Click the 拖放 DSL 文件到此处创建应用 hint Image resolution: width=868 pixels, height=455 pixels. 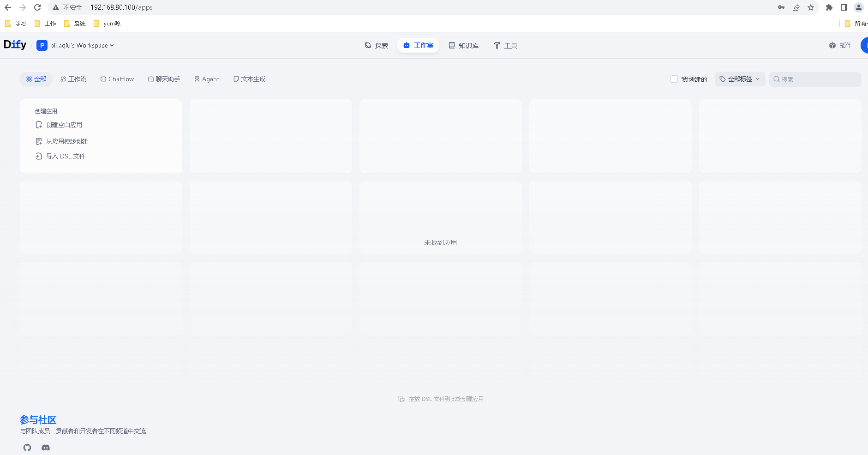coord(441,399)
